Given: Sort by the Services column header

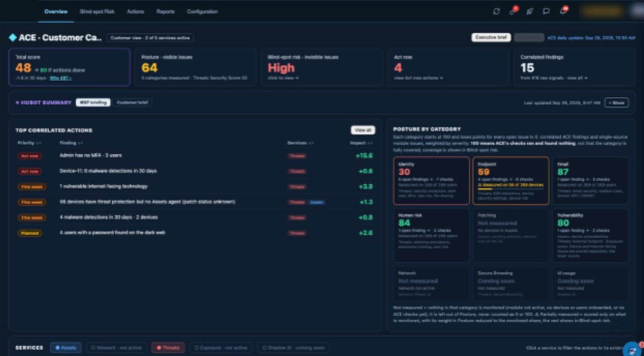Looking at the screenshot, I should click(x=300, y=143).
